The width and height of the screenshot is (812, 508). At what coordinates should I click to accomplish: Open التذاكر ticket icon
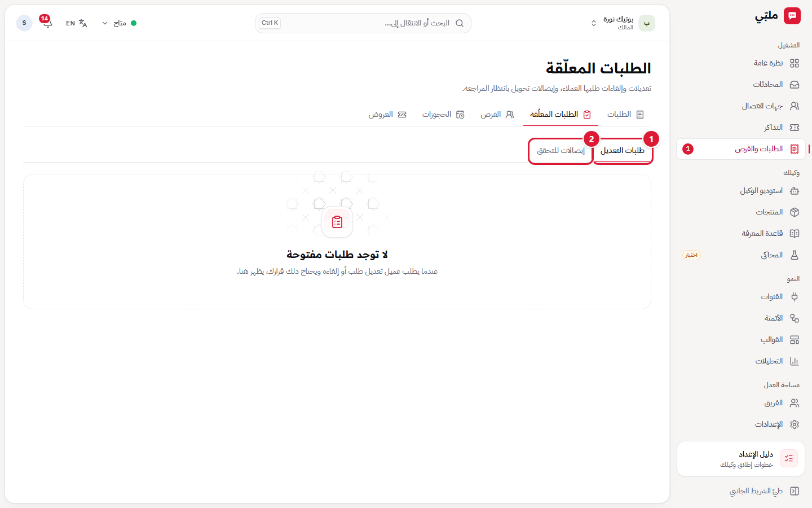(795, 128)
